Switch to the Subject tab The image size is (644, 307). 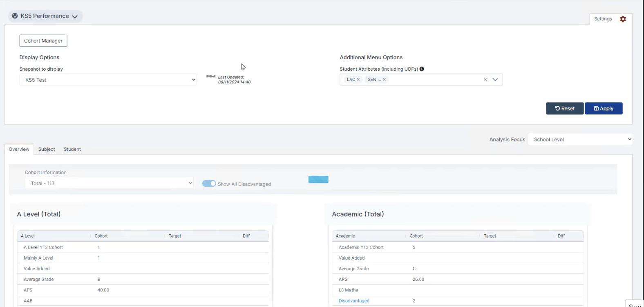pyautogui.click(x=47, y=149)
